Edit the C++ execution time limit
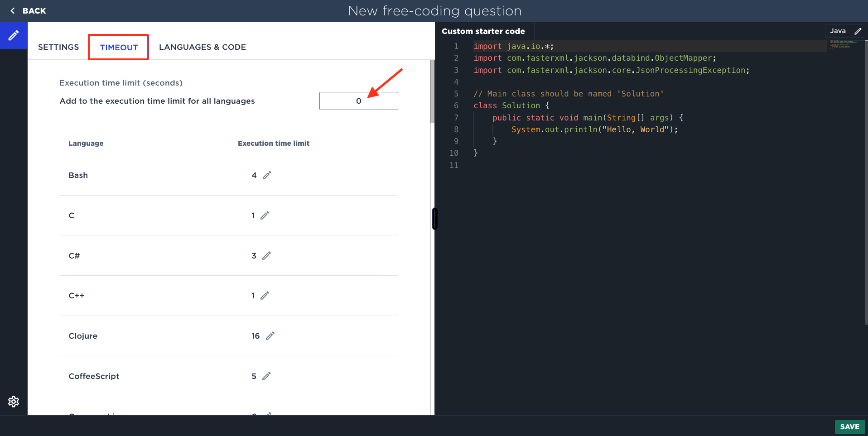The image size is (868, 436). [265, 296]
